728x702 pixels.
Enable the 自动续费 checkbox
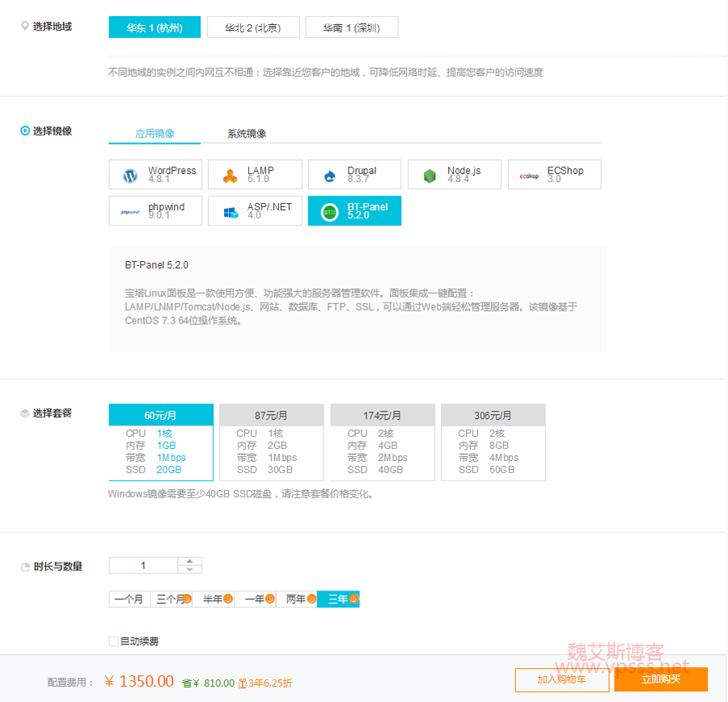[113, 641]
